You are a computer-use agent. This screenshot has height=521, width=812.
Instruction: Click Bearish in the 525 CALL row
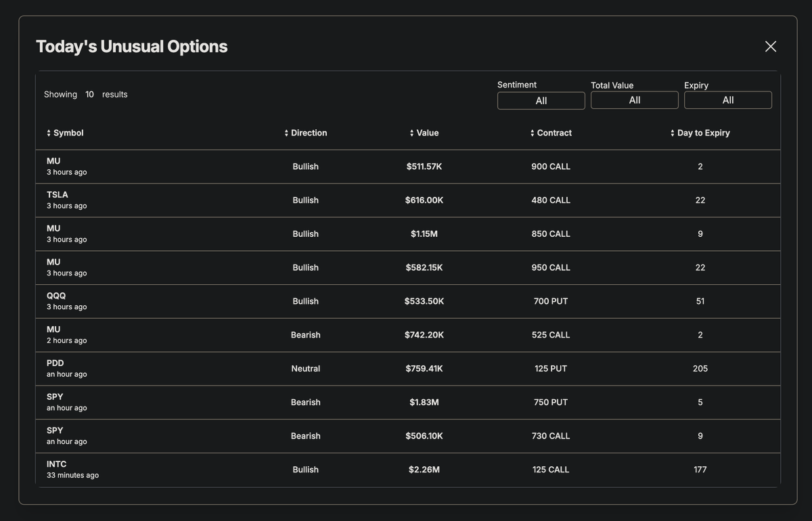306,335
